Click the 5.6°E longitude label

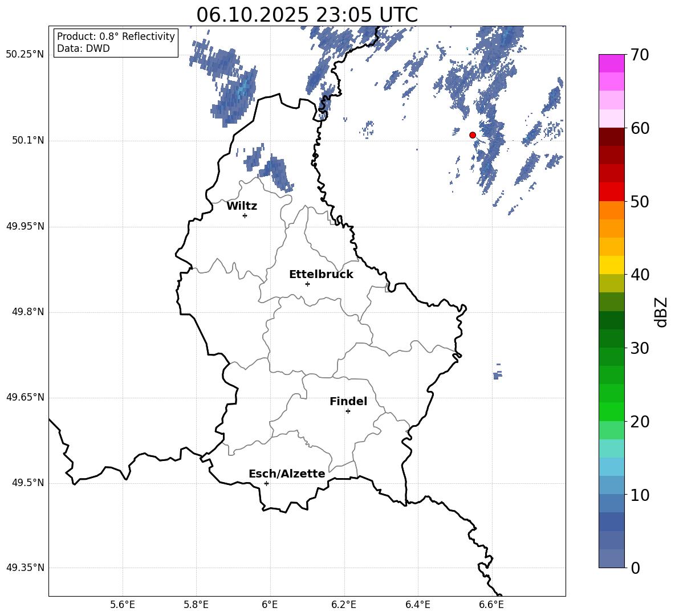[123, 605]
